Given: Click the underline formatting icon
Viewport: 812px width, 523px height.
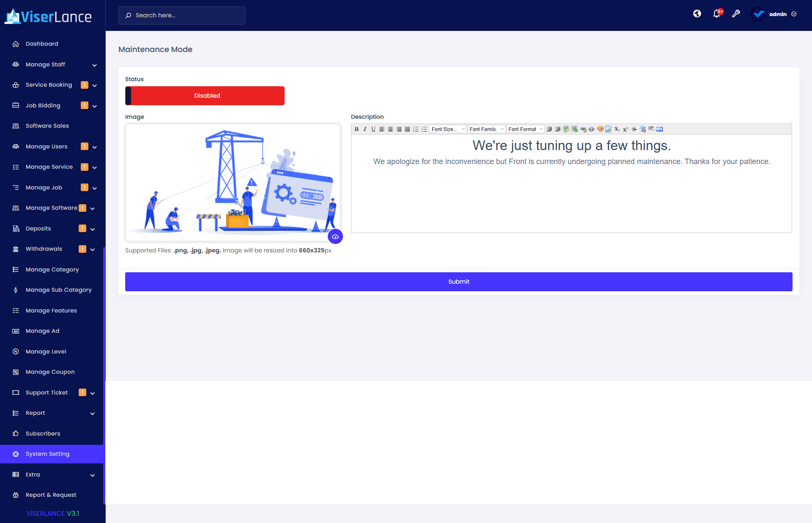Looking at the screenshot, I should pos(373,129).
